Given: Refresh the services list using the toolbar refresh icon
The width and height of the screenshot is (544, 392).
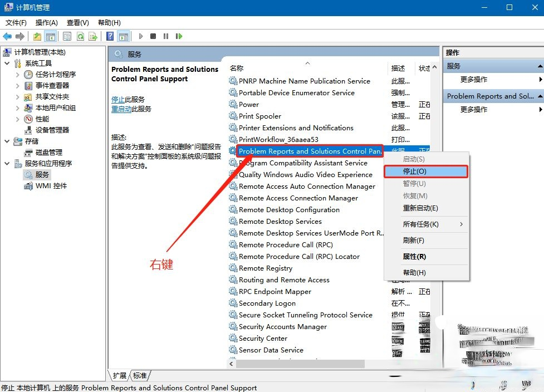Looking at the screenshot, I should tap(80, 36).
